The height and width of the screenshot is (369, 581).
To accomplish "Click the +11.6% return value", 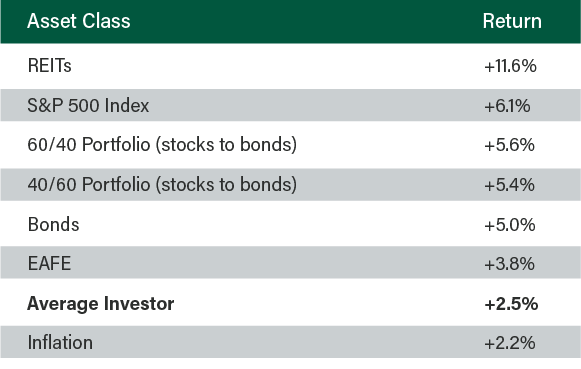I will point(510,66).
